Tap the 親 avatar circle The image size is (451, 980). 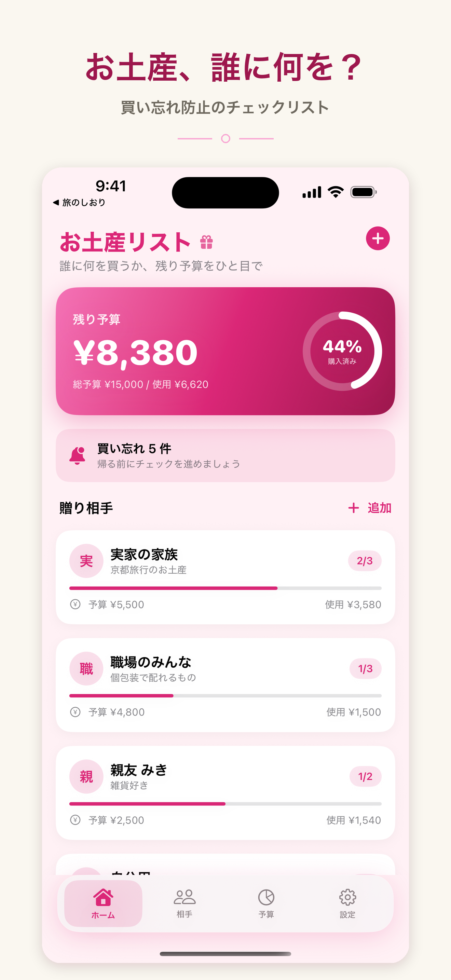(x=86, y=776)
